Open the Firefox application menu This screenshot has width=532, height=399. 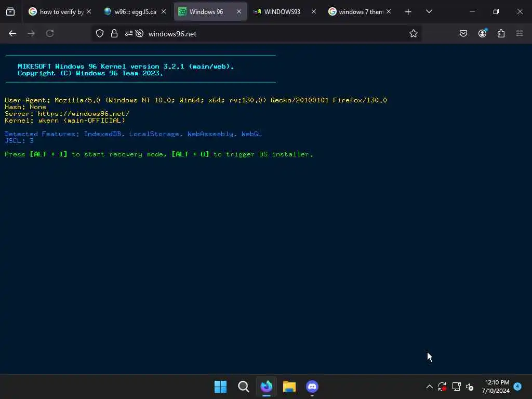pos(520,33)
